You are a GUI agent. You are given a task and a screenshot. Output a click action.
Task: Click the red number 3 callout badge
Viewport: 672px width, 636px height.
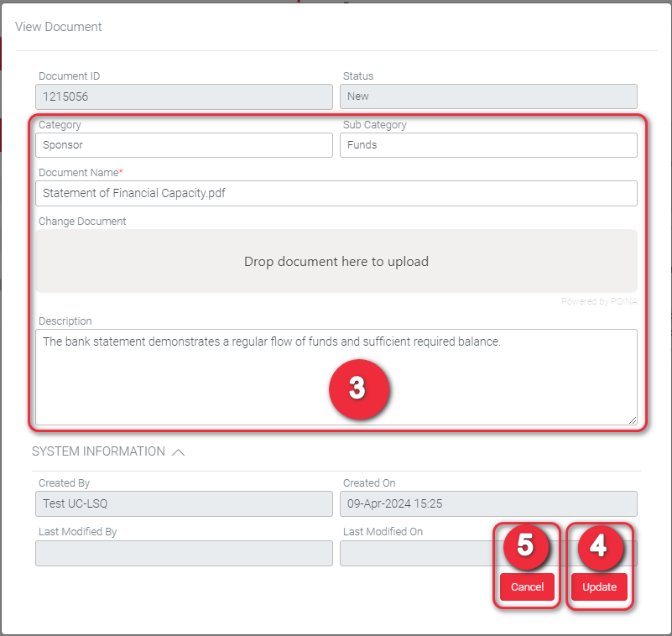(x=357, y=388)
